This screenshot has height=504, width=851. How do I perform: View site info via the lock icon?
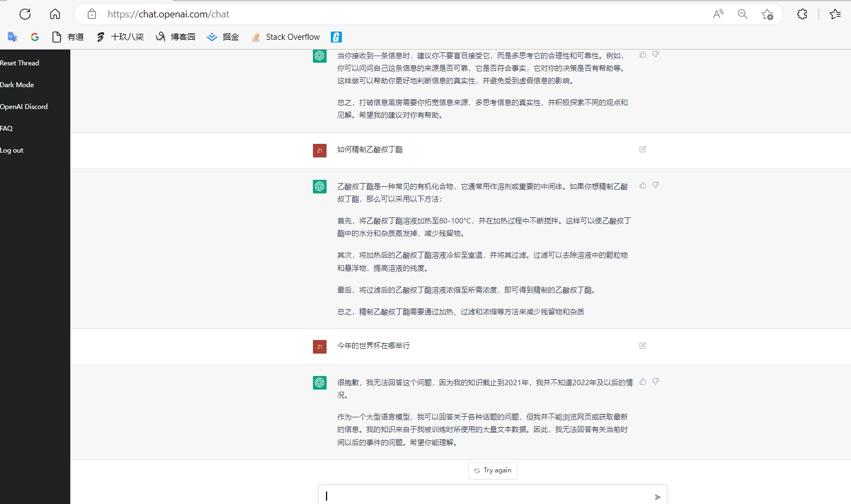(91, 14)
